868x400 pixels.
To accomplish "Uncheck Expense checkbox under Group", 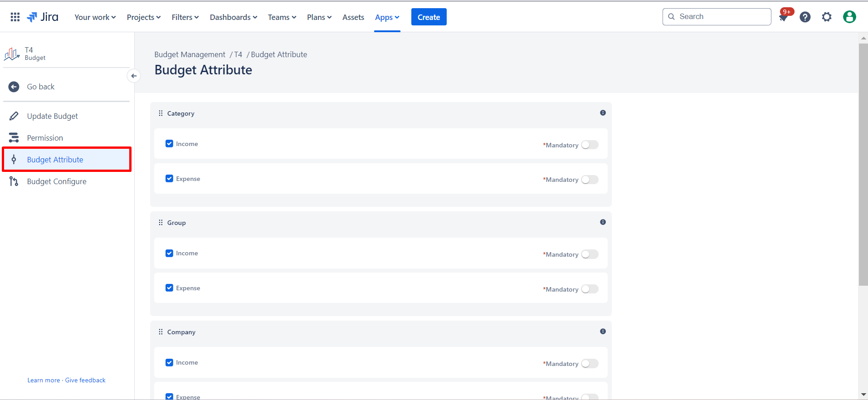I will pyautogui.click(x=169, y=288).
